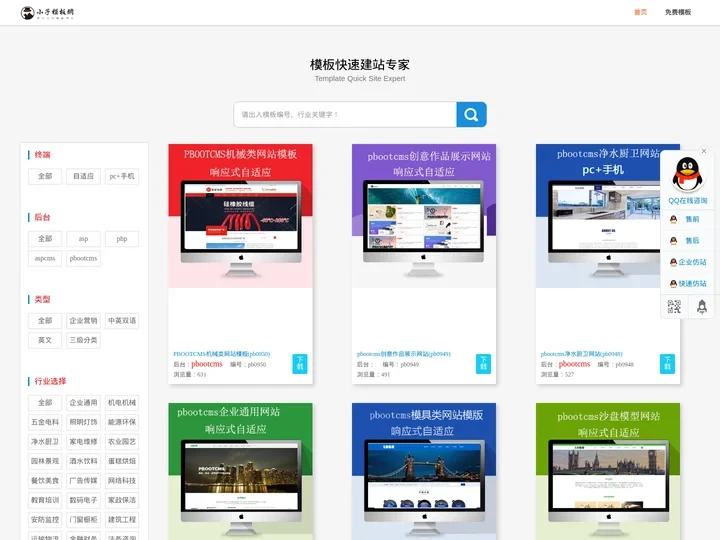This screenshot has height=540, width=720.
Task: Open the 免费模板 navigation item
Action: [678, 12]
